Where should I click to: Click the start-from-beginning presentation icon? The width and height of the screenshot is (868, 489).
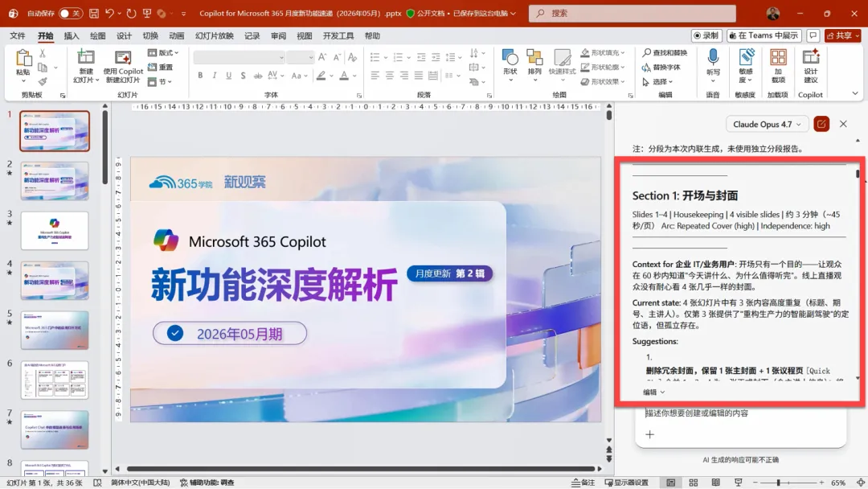(x=147, y=14)
